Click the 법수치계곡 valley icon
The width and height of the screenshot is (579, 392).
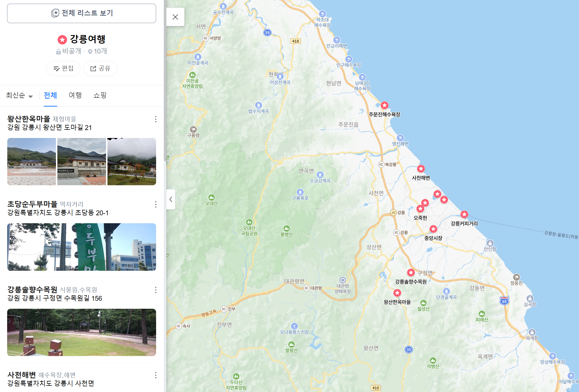coord(259,105)
